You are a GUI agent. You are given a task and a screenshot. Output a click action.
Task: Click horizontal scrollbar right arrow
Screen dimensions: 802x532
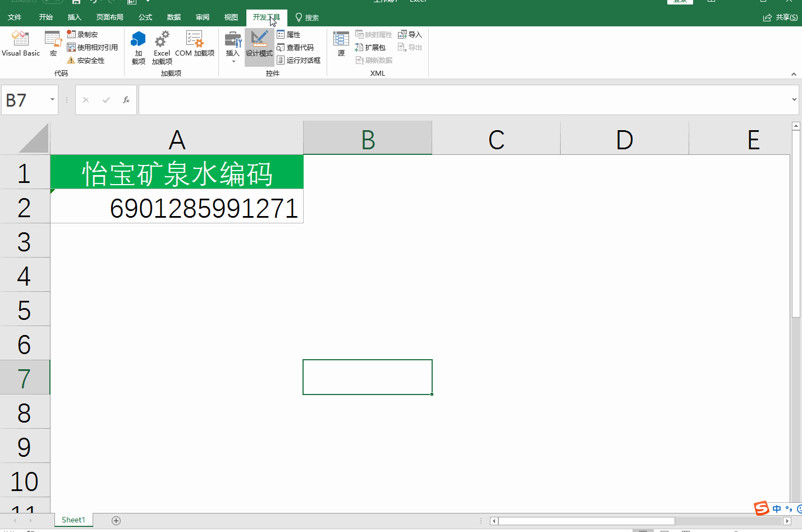[787, 521]
